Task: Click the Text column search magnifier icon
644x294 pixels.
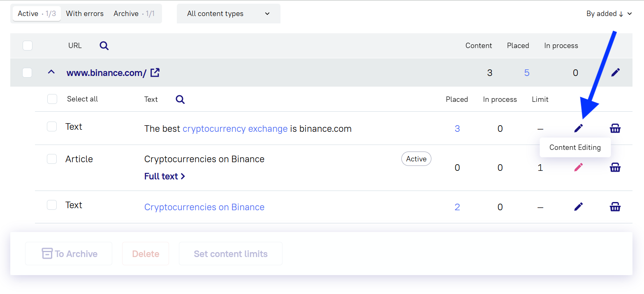Action: [180, 99]
